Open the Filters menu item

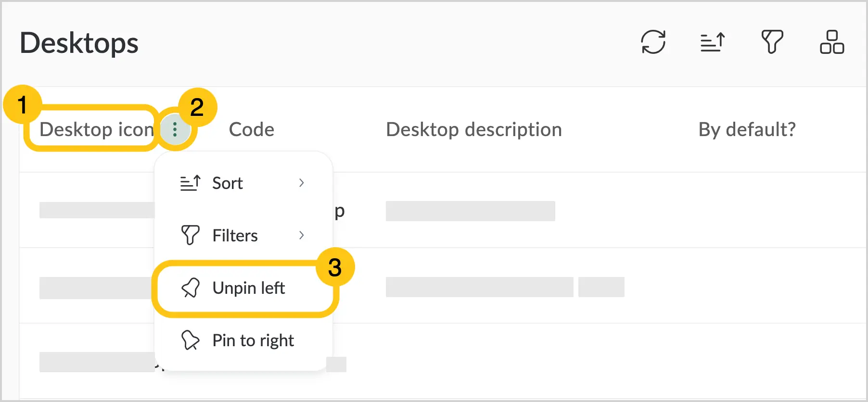point(243,236)
